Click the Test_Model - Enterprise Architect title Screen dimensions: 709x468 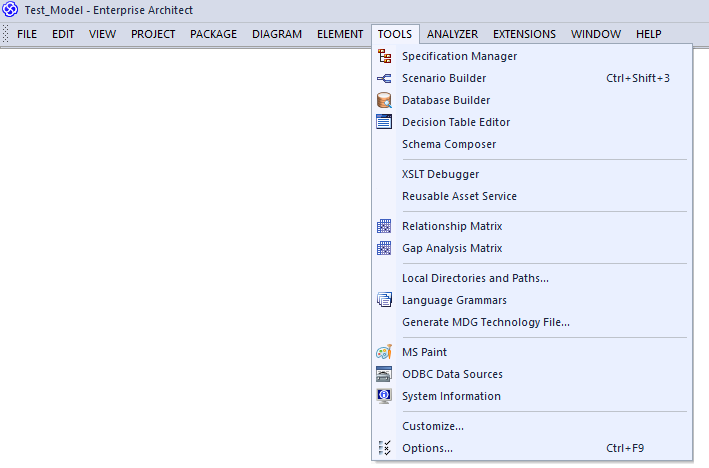[x=109, y=10]
